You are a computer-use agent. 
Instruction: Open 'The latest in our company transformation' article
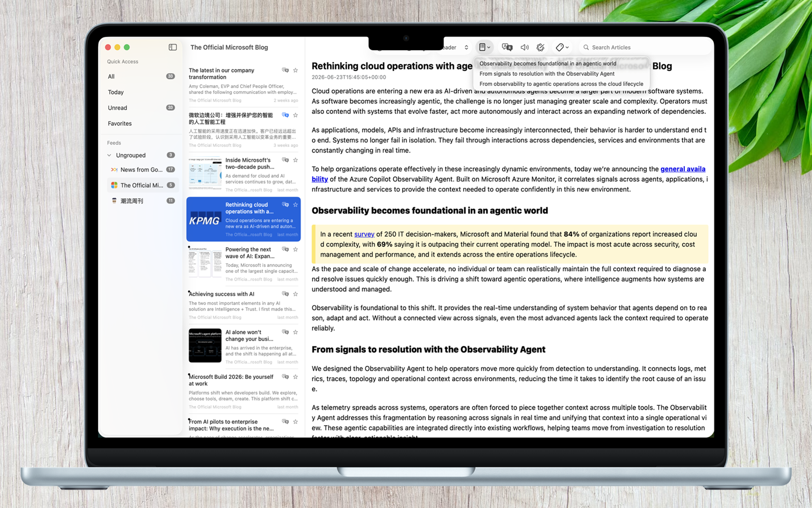[x=243, y=85]
